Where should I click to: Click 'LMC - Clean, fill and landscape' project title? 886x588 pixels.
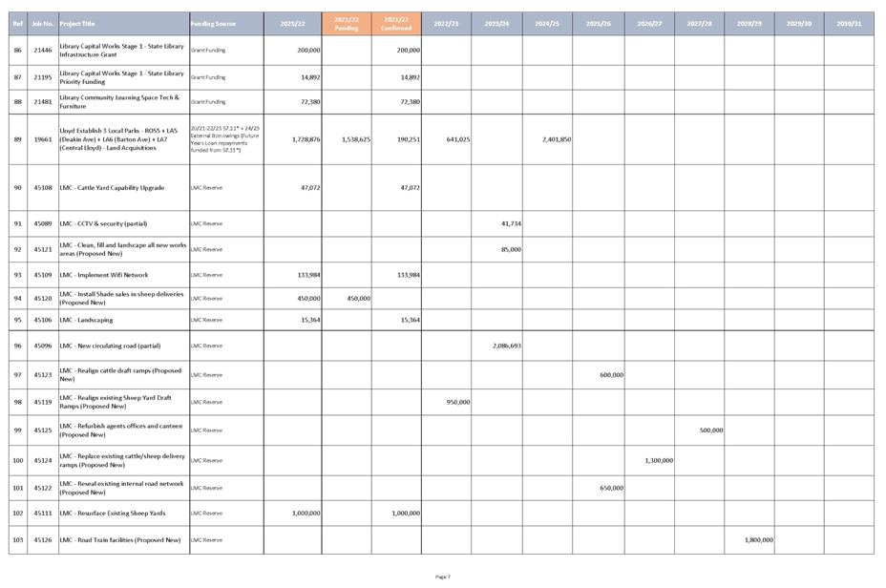[122, 249]
